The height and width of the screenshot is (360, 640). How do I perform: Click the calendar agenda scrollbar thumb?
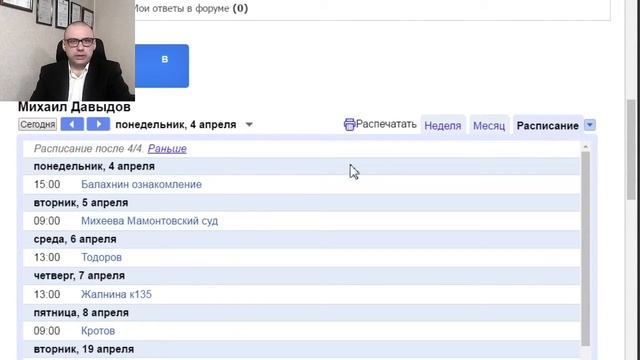586,249
